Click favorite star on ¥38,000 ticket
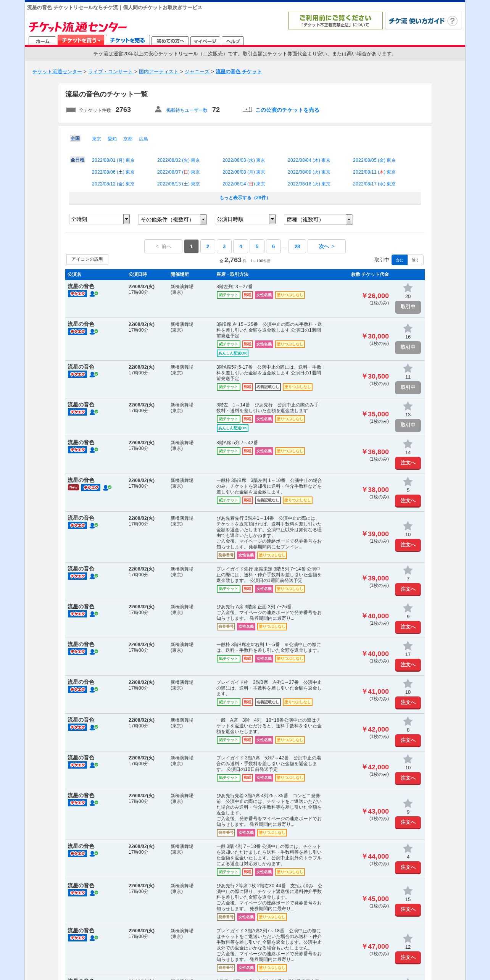The height and width of the screenshot is (980, 490). click(408, 482)
